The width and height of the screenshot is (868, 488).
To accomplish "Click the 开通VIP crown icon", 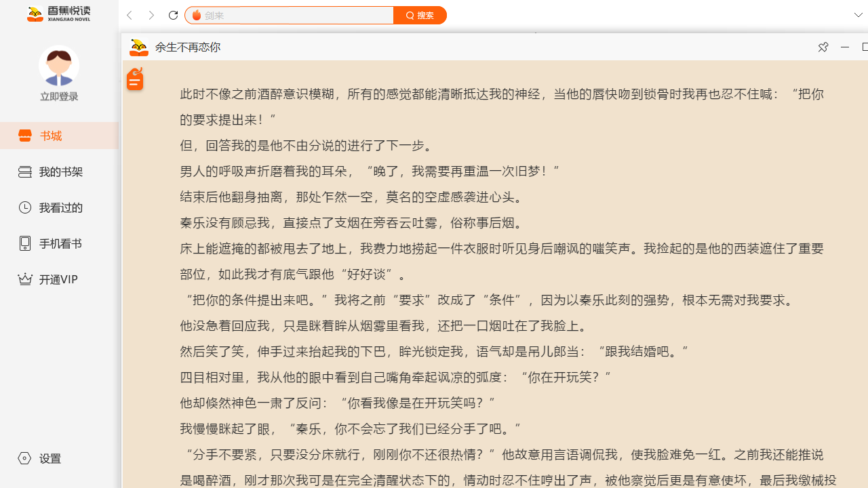I will click(x=25, y=279).
